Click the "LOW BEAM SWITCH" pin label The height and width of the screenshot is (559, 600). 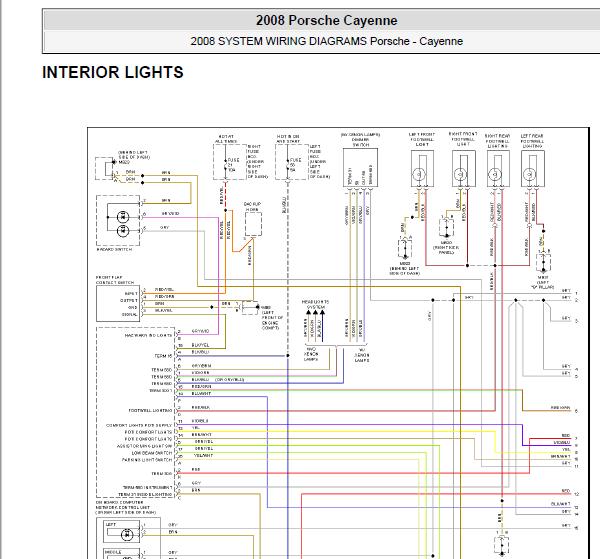(152, 453)
